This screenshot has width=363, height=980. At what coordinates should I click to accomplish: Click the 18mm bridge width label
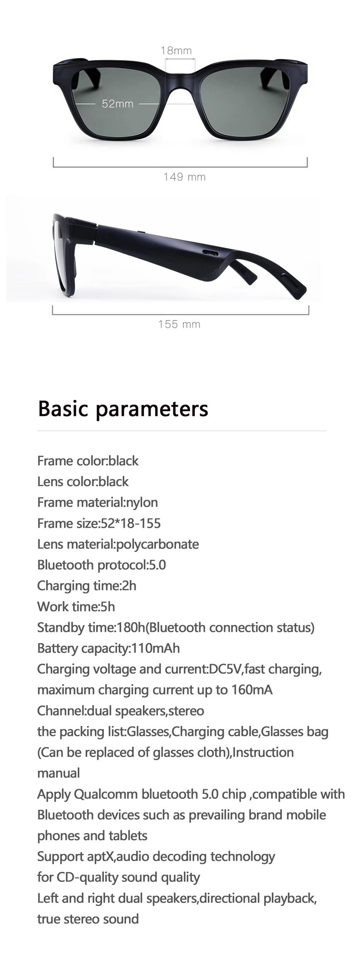(x=176, y=50)
